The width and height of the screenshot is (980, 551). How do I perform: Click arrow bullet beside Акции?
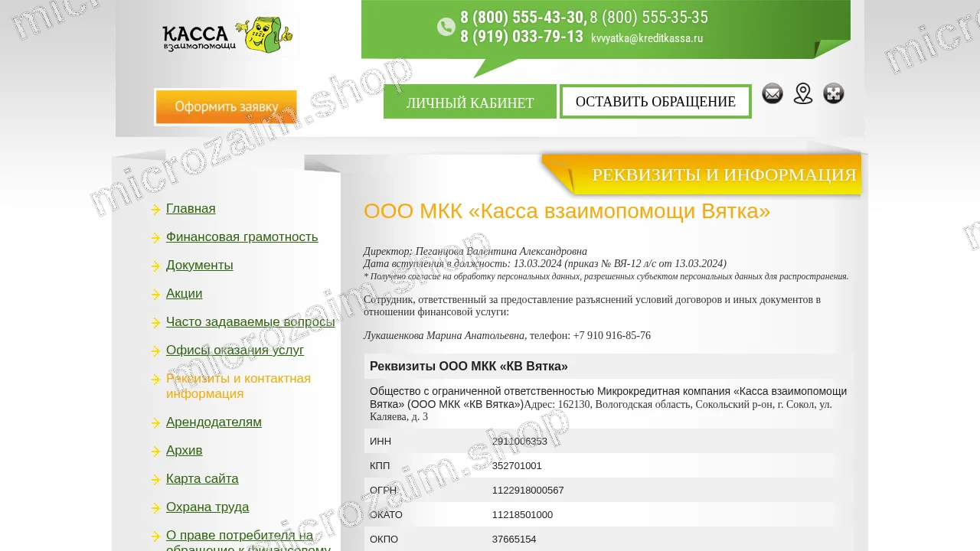[x=156, y=295]
